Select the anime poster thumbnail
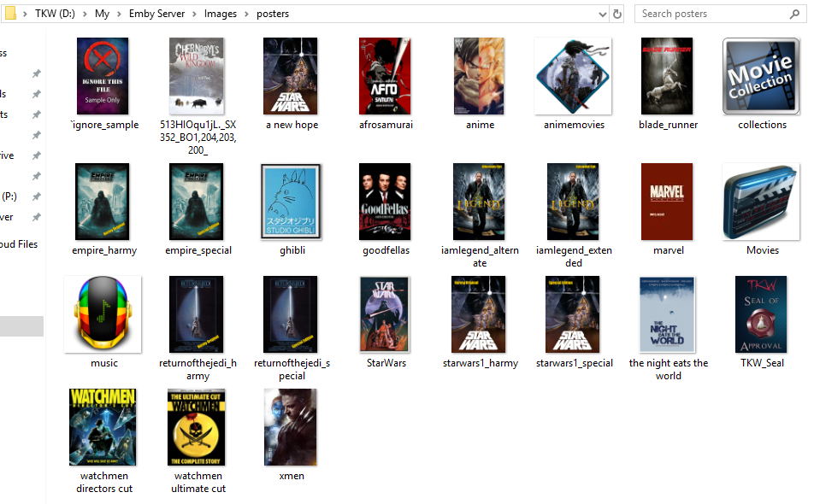 tap(479, 76)
